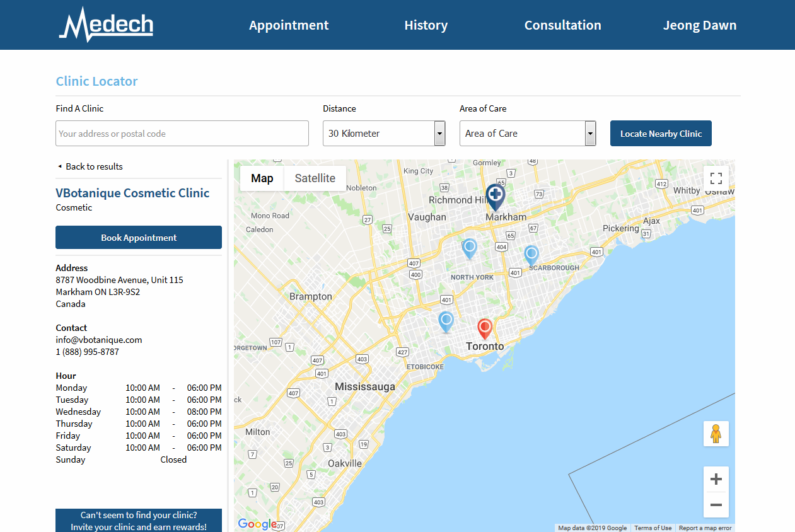Expand the Area of Care dropdown
Viewport: 795px width, 532px height.
pyautogui.click(x=528, y=134)
